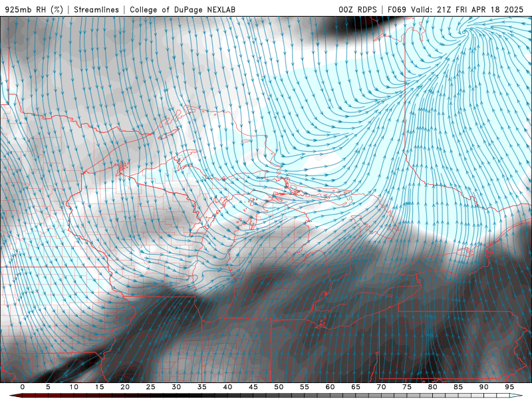This screenshot has width=532, height=399.
Task: Click the "70" colorbar scale label
Action: click(381, 387)
